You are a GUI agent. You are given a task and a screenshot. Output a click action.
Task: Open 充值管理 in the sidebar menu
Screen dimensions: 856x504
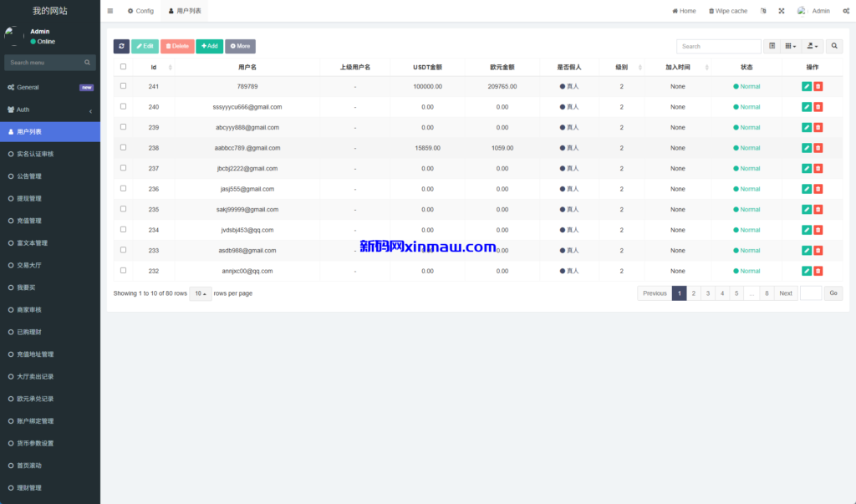29,221
